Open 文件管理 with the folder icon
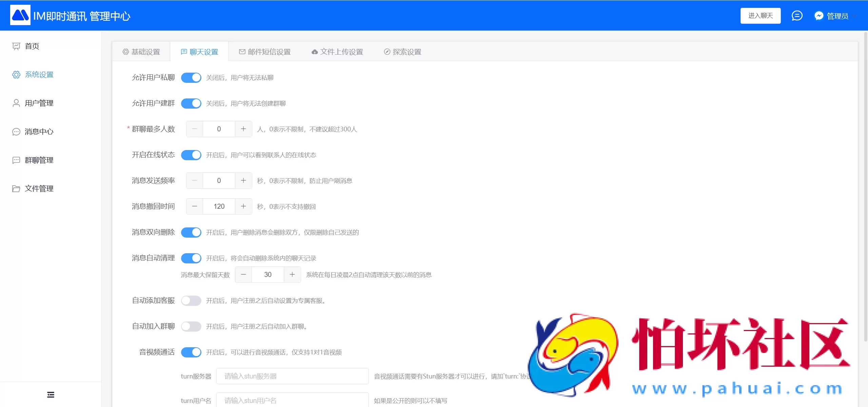The height and width of the screenshot is (407, 868). pyautogui.click(x=16, y=188)
